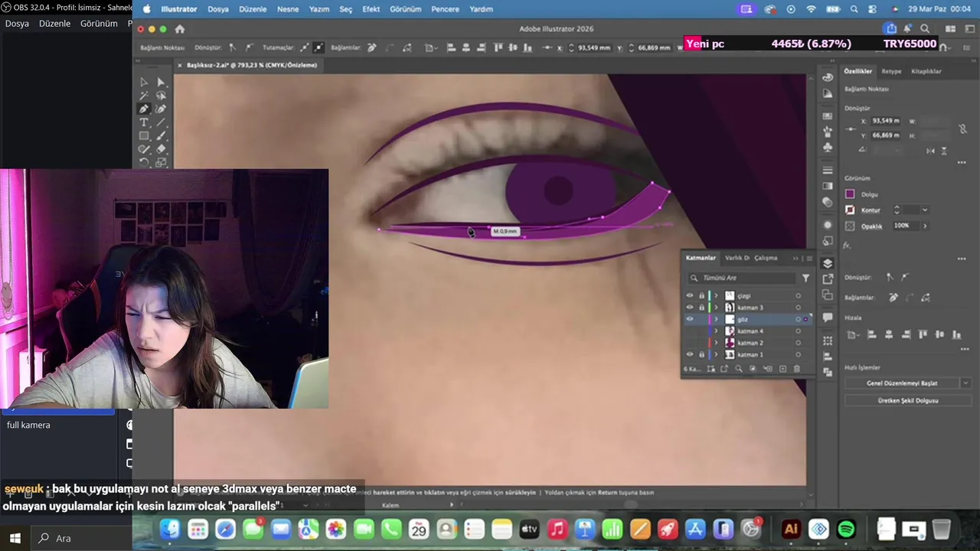Open the Efekt menu
This screenshot has width=980, height=551.
point(371,9)
